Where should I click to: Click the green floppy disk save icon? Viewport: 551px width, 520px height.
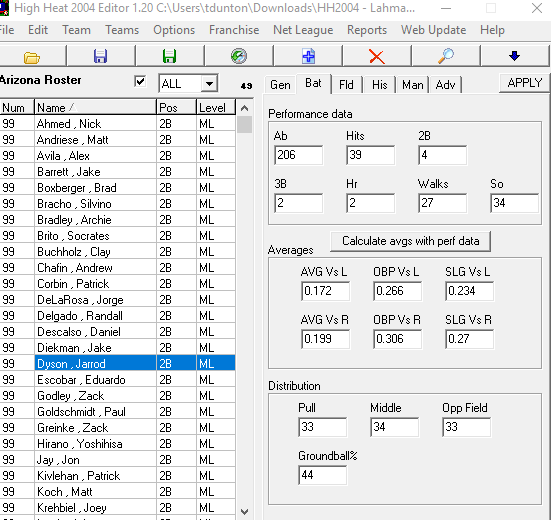(169, 56)
